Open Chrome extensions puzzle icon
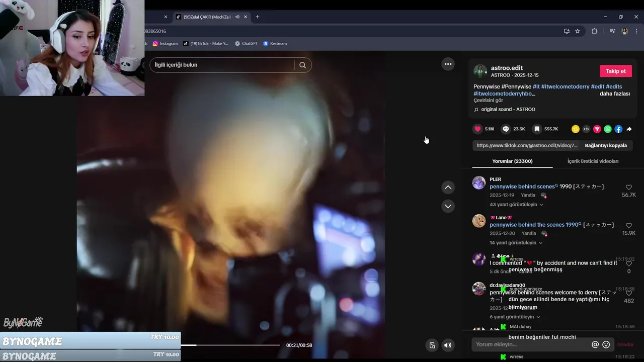 pos(595,31)
